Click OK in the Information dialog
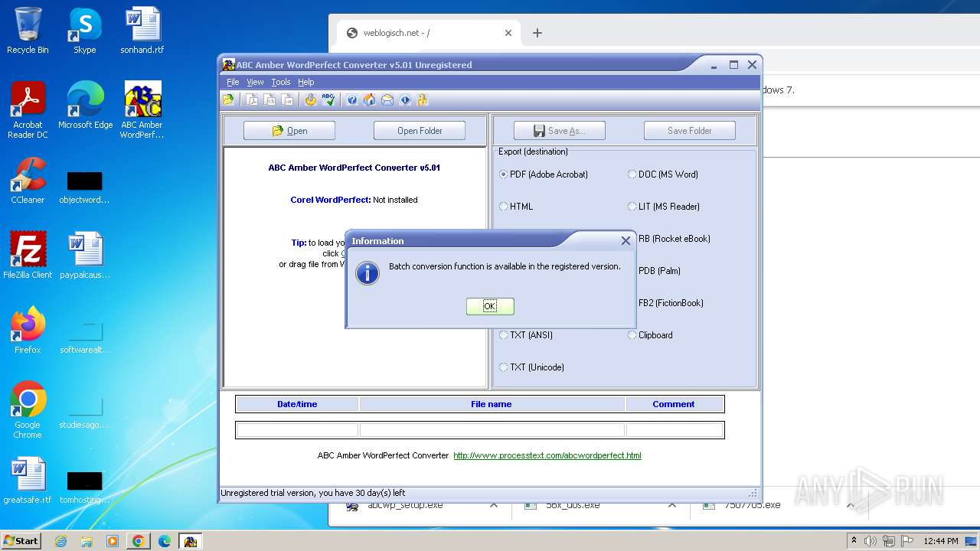The width and height of the screenshot is (980, 551). [x=490, y=306]
